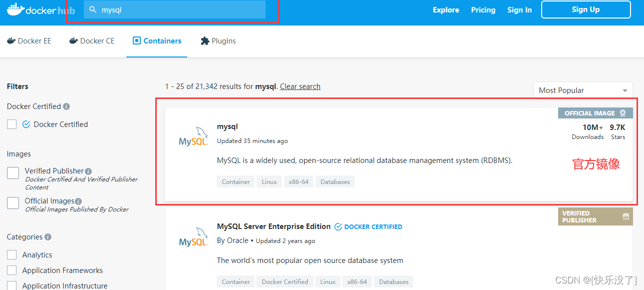Click the Docker EE whale icon
Image resolution: width=644 pixels, height=290 pixels.
tap(11, 41)
